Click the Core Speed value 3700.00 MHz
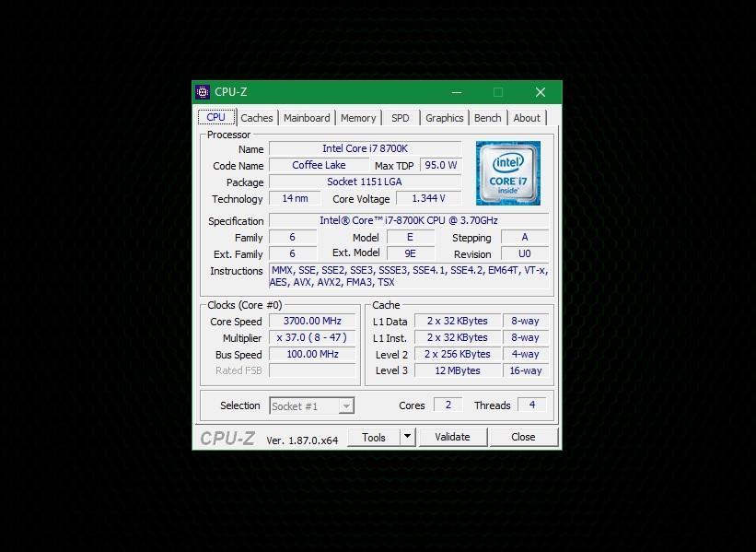Image resolution: width=756 pixels, height=552 pixels. pos(312,321)
